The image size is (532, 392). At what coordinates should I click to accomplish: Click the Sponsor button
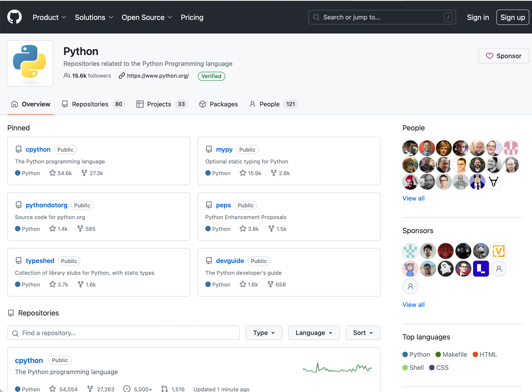click(503, 56)
